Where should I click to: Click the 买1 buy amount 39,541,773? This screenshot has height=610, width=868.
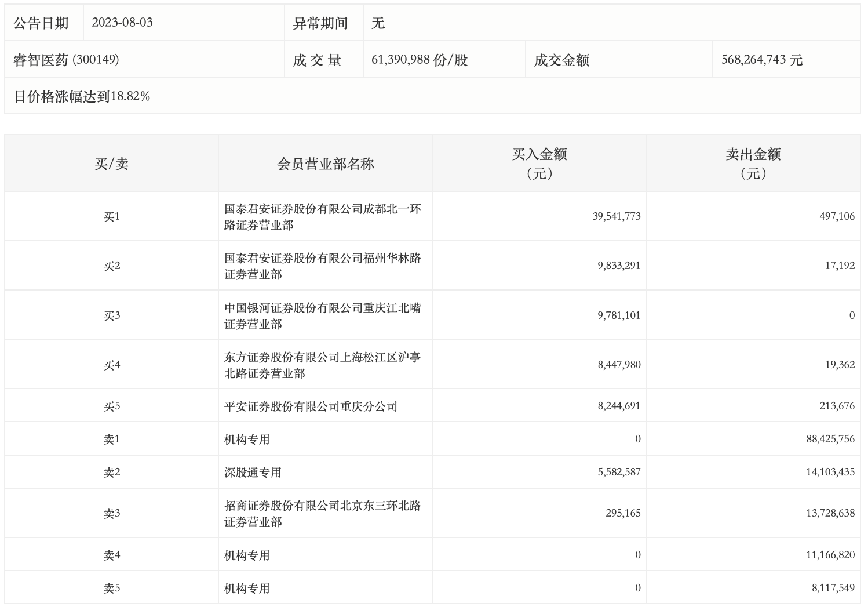pos(617,216)
